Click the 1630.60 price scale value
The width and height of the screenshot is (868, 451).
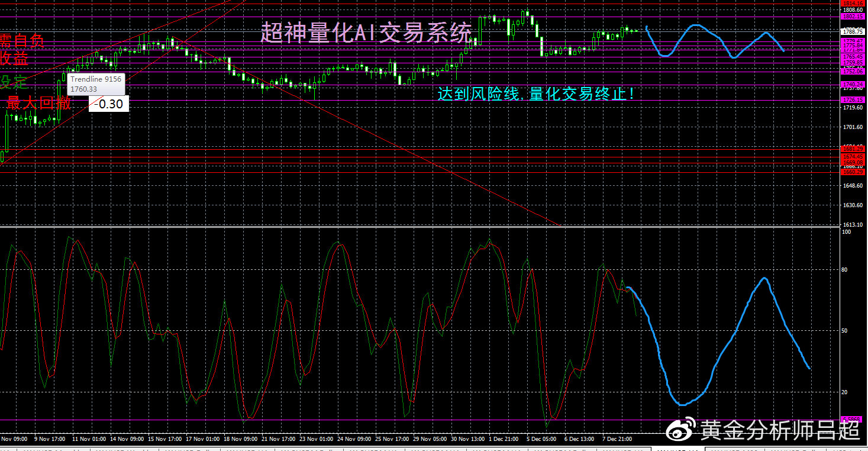[x=853, y=205]
